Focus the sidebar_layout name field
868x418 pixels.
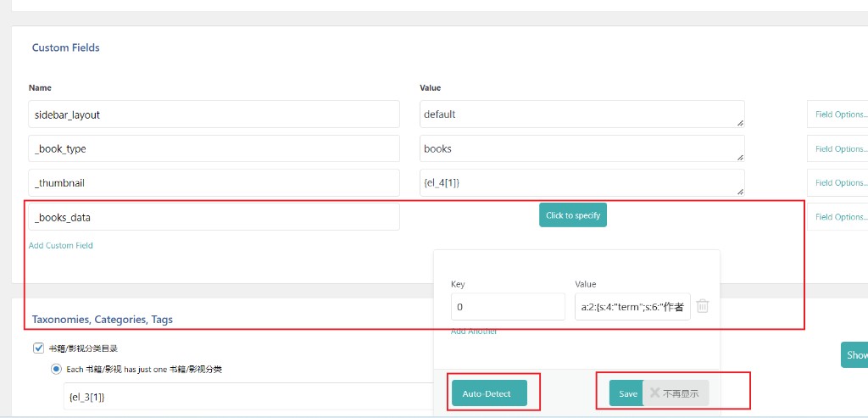pyautogui.click(x=214, y=114)
